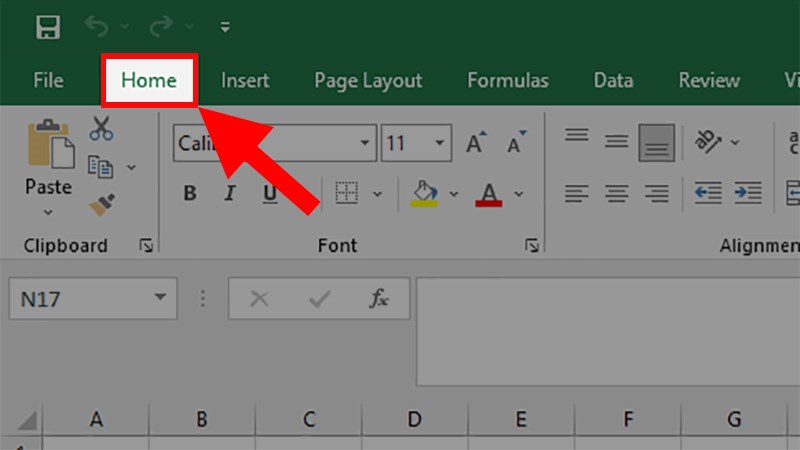Click the formula bar Enter checkmark
The height and width of the screenshot is (450, 800).
(x=320, y=299)
